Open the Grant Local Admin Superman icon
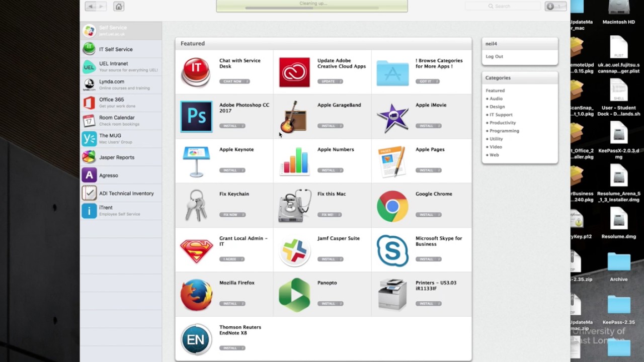Viewport: 644px width, 362px height. pos(196,250)
